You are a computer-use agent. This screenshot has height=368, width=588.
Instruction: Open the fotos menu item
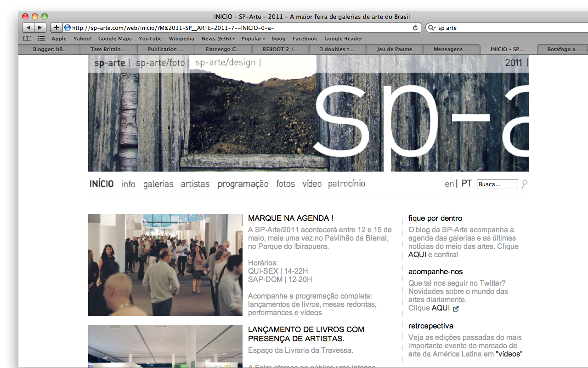pos(286,184)
